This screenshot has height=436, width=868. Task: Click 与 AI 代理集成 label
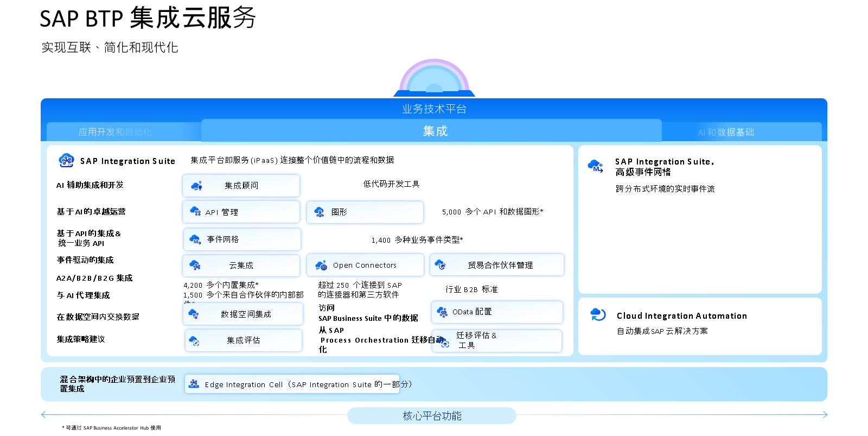[83, 295]
